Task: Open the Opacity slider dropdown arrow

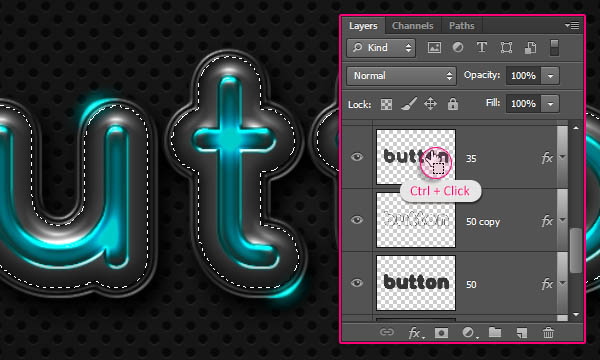Action: pos(550,76)
